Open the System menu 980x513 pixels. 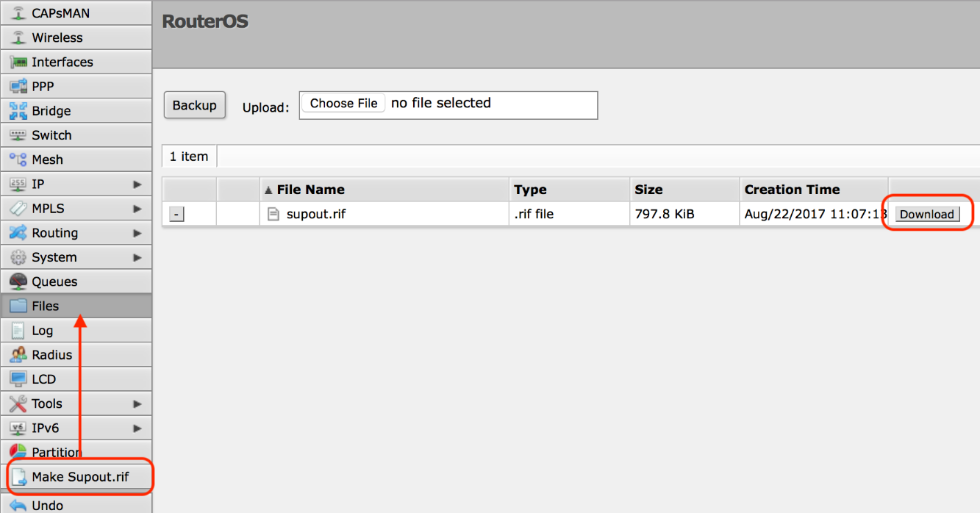[x=54, y=257]
